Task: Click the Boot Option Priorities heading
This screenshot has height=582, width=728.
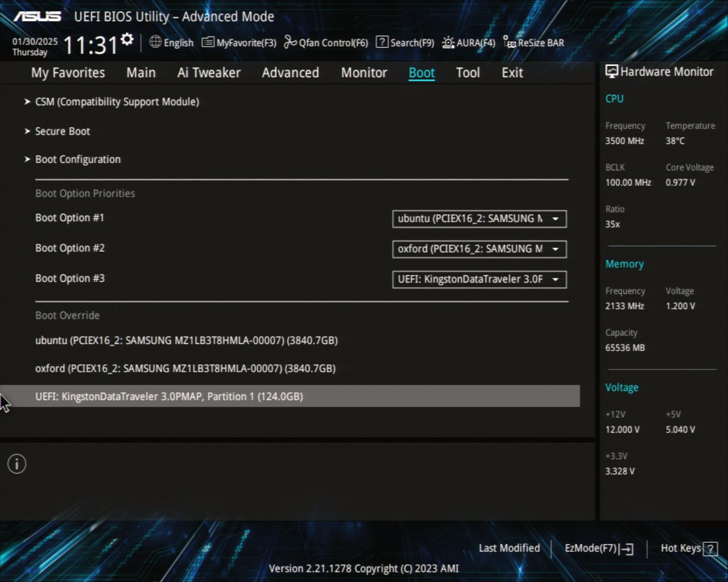Action: 85,193
